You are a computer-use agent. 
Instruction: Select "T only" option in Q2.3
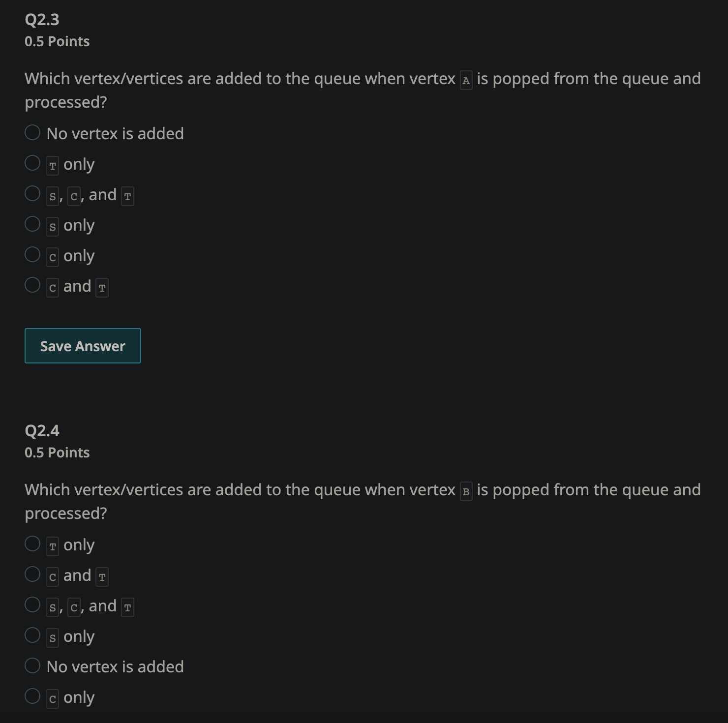32,163
